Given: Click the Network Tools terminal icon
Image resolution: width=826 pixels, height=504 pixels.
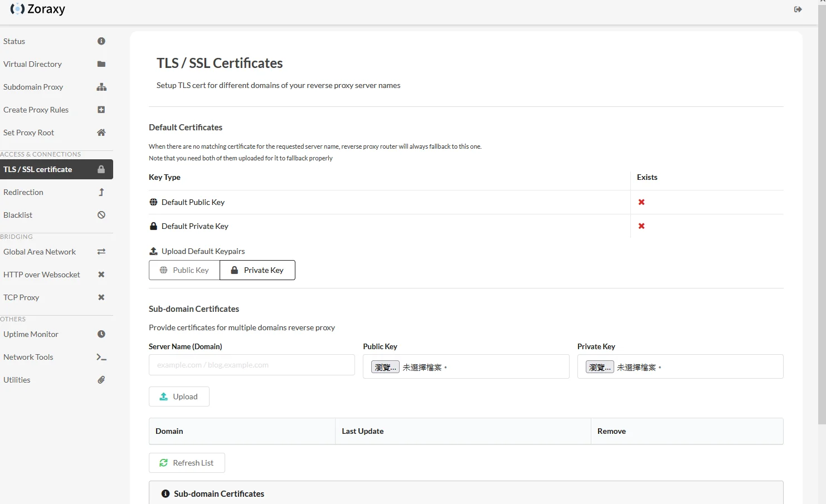Looking at the screenshot, I should (x=101, y=357).
